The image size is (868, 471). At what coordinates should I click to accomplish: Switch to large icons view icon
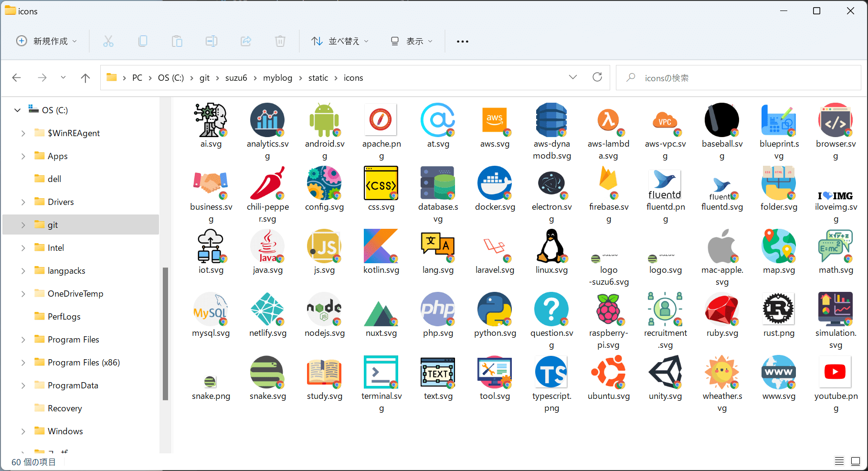point(856,461)
